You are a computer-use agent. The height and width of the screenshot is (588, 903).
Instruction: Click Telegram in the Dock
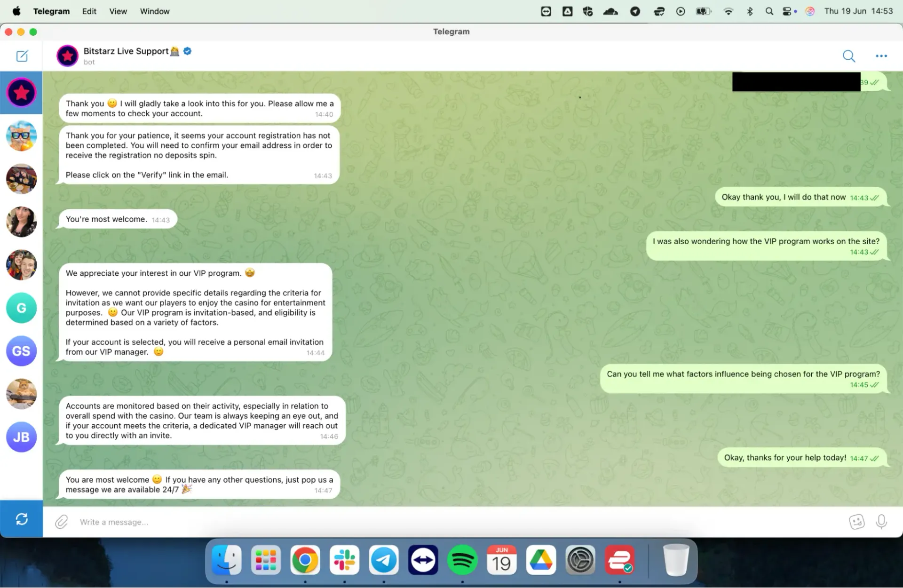tap(384, 560)
